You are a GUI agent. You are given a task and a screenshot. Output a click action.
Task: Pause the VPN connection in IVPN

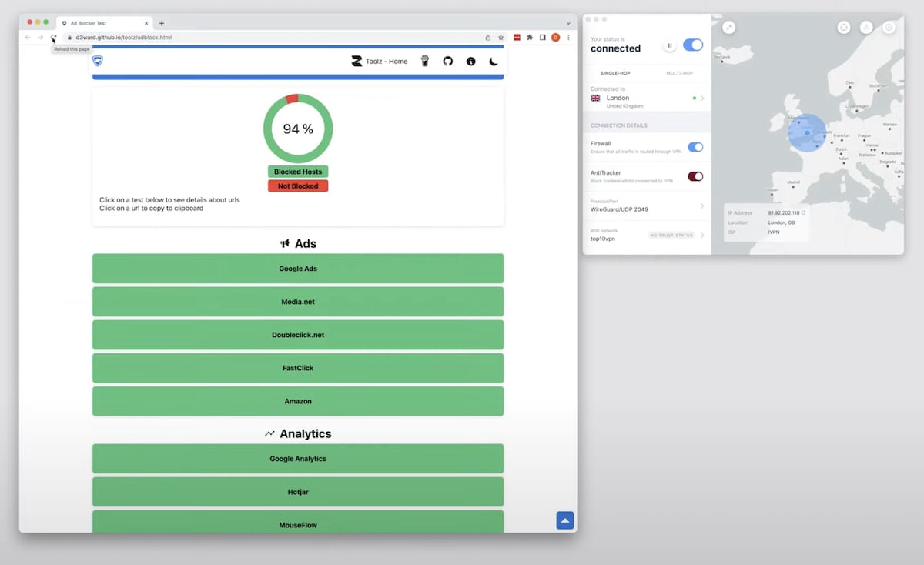[x=670, y=45]
